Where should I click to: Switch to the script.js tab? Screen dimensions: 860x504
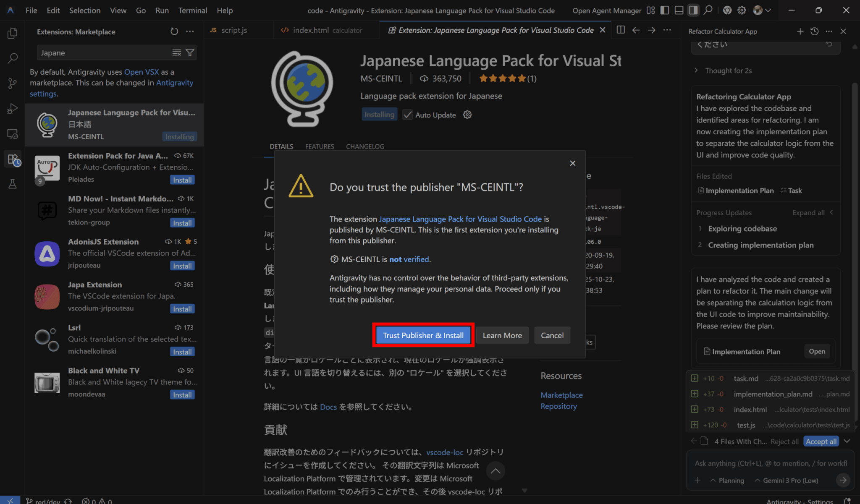click(x=234, y=30)
